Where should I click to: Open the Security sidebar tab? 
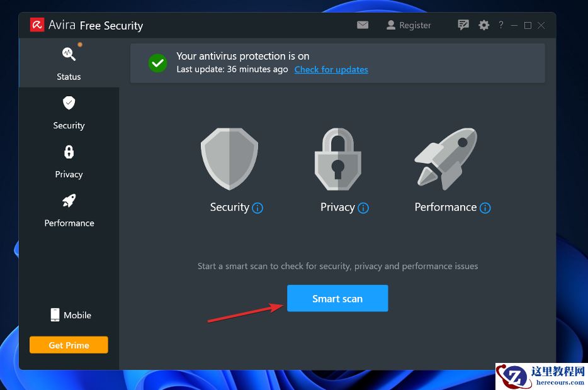[x=69, y=113]
